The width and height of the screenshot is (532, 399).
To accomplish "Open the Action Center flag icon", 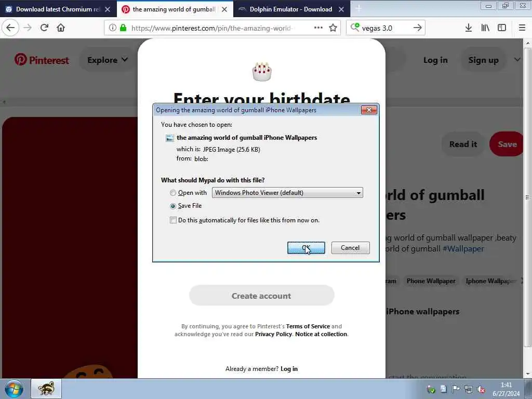I will coord(456,389).
